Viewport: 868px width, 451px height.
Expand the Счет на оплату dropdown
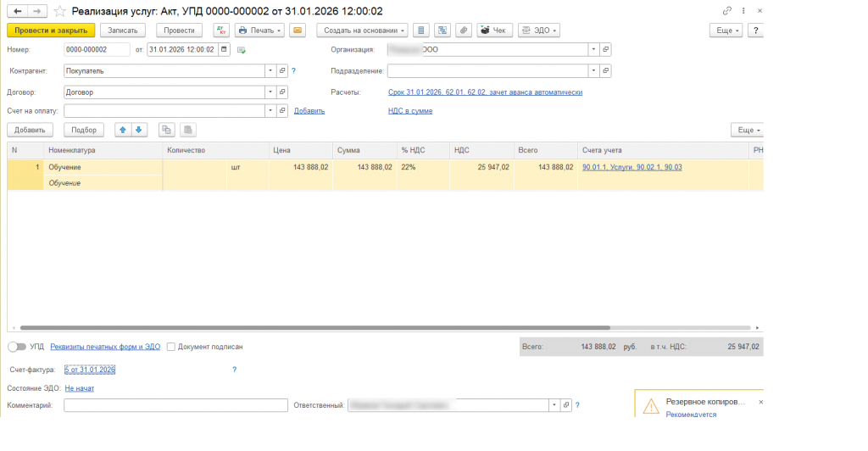click(x=270, y=111)
